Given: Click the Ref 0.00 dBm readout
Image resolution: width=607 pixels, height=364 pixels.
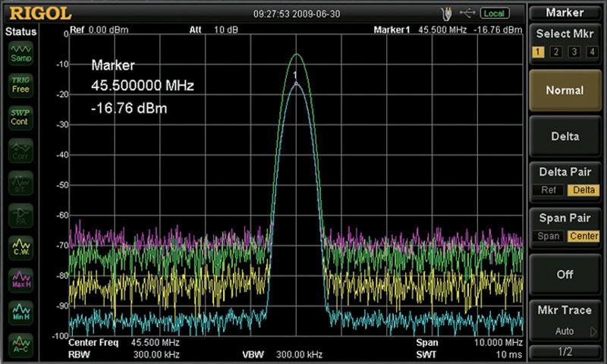Looking at the screenshot, I should [x=99, y=30].
